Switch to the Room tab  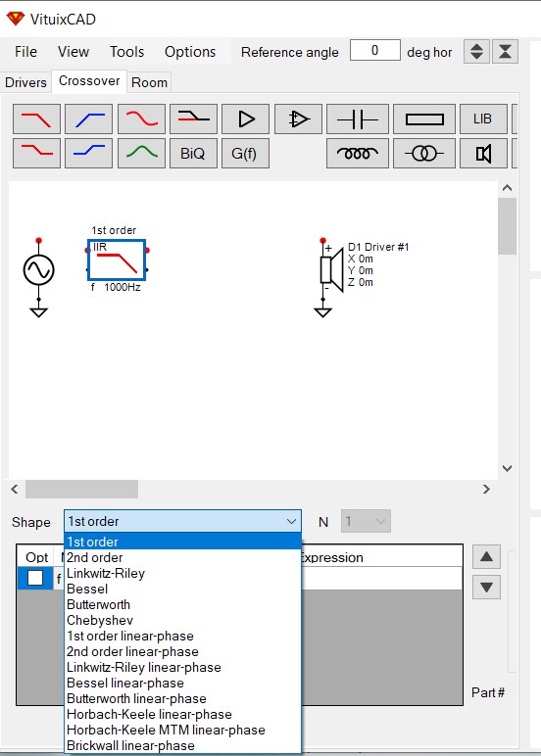(x=149, y=82)
